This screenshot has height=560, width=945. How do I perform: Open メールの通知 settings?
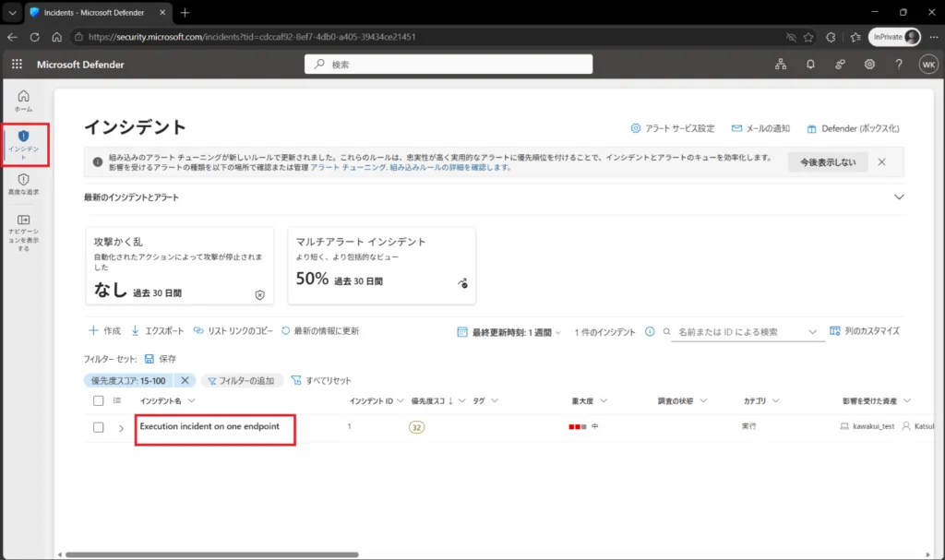click(x=760, y=128)
